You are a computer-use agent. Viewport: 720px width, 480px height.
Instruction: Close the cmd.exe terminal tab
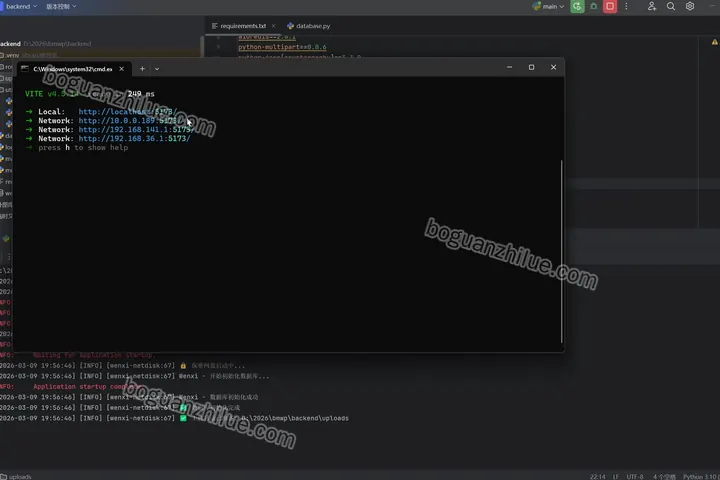pos(122,69)
